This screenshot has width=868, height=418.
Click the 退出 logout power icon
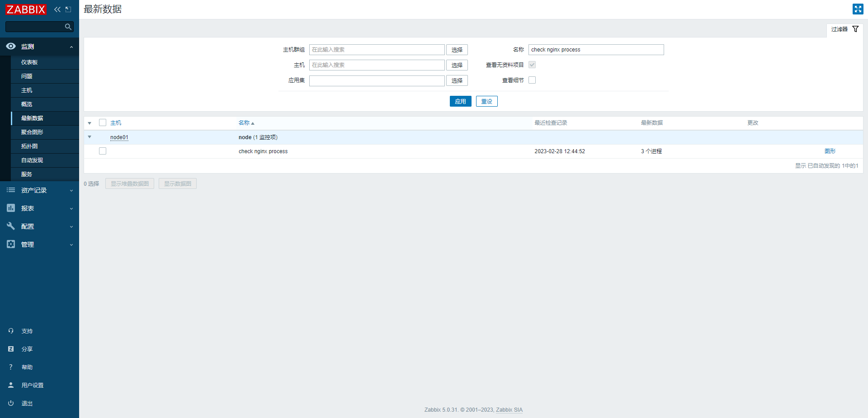pos(11,403)
